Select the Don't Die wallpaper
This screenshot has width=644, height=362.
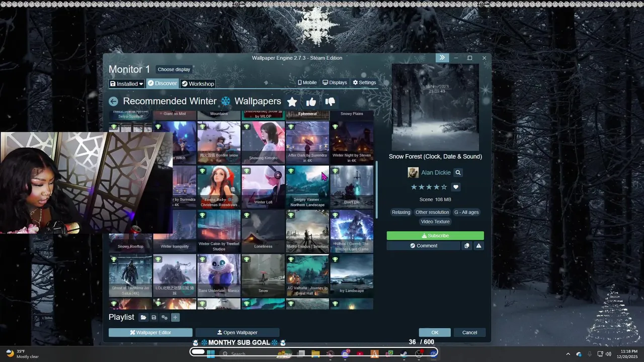[352, 187]
